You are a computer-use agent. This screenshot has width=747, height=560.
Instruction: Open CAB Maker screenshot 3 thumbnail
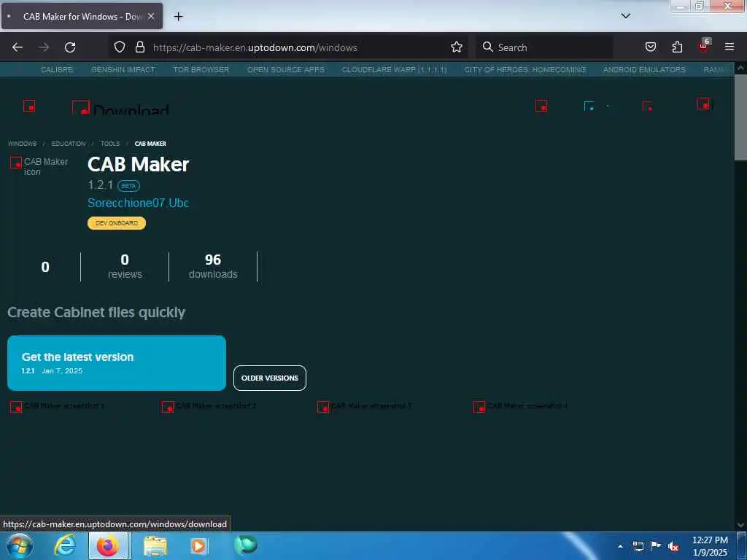pos(365,407)
